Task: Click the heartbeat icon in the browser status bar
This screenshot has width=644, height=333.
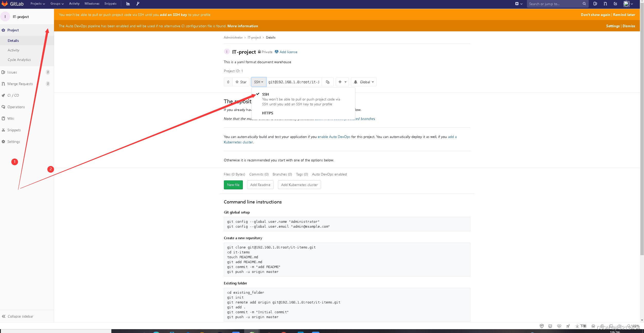Action: (x=559, y=326)
